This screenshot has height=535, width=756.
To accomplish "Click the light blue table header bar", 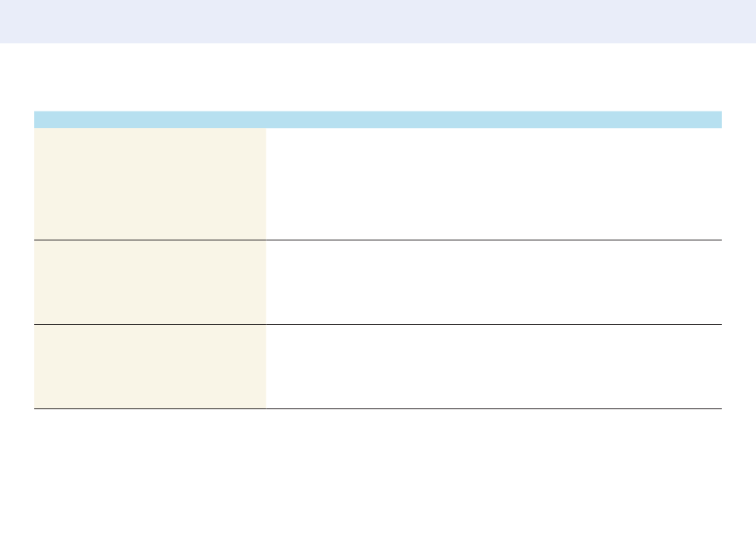I will [378, 119].
